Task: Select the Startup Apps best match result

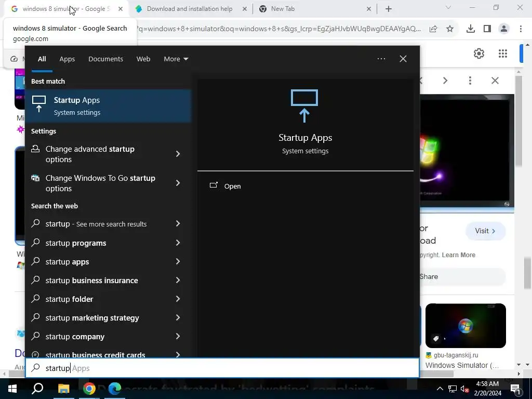Action: coord(109,106)
